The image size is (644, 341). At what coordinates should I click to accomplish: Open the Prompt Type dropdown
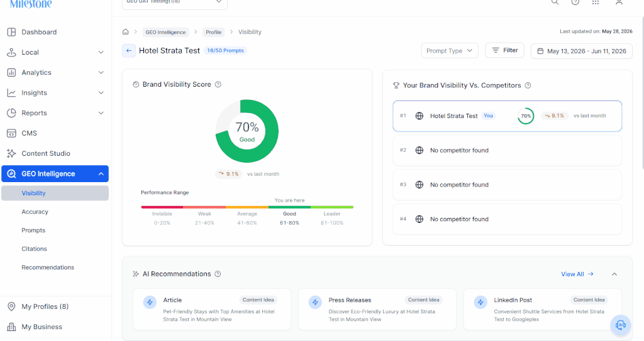[x=450, y=50]
